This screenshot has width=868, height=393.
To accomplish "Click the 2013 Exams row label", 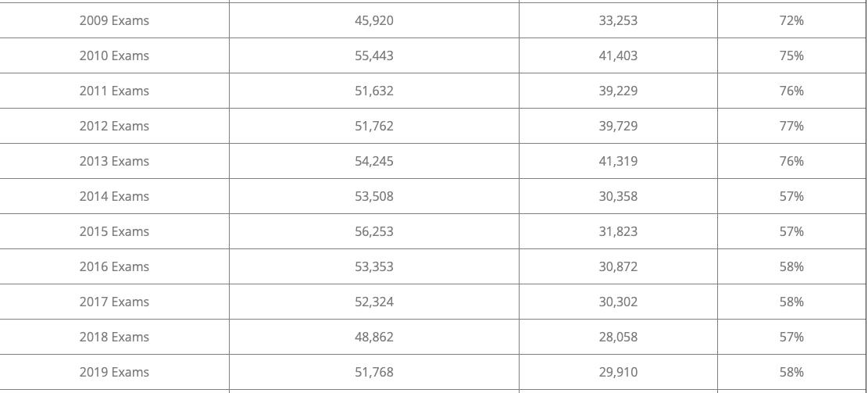I will pyautogui.click(x=114, y=161).
